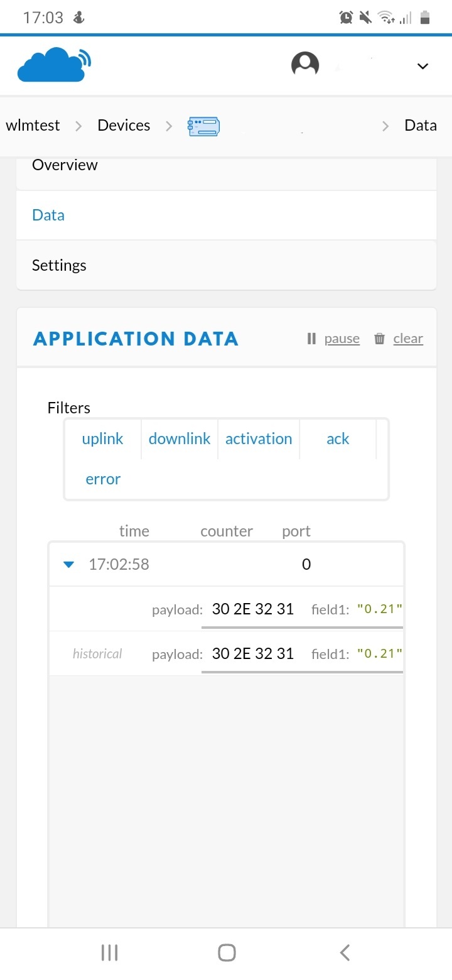The image size is (452, 980).
Task: Toggle the uplink message filter
Action: point(102,438)
